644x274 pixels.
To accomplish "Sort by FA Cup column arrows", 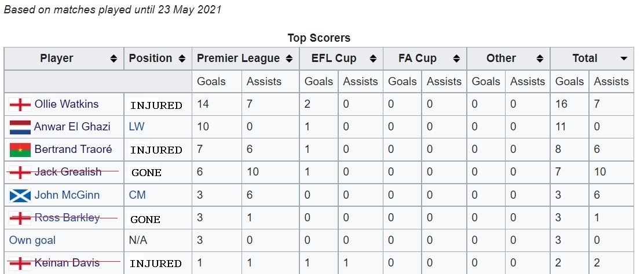I will coord(456,59).
